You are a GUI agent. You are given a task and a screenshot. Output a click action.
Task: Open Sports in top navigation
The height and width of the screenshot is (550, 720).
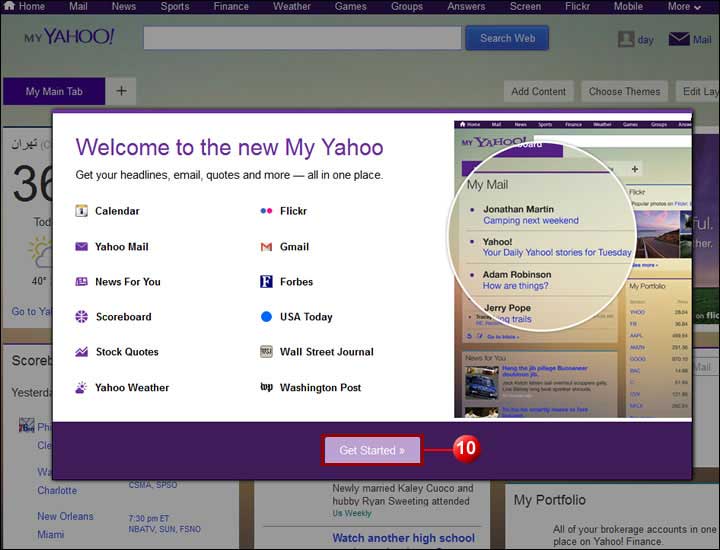(174, 6)
